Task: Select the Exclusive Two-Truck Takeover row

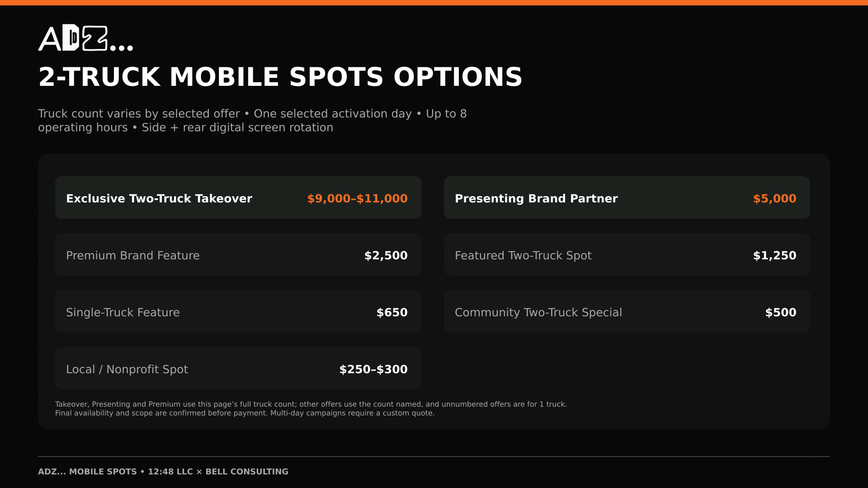Action: point(238,197)
